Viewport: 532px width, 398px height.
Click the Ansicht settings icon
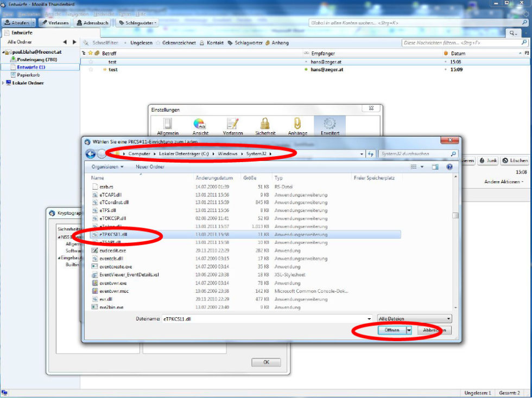pos(200,127)
